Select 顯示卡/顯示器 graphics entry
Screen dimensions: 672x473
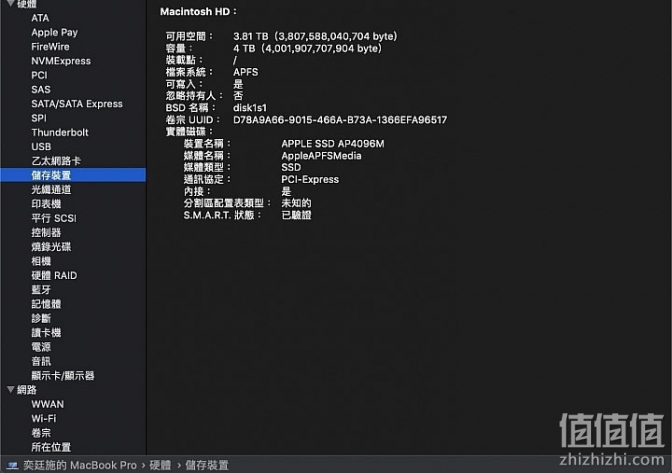pyautogui.click(x=63, y=376)
